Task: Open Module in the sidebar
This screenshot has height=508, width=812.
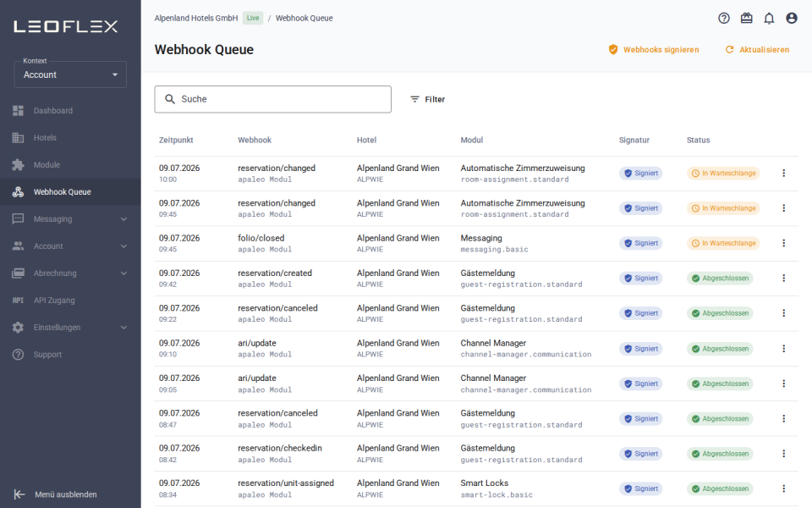Action: pos(70,165)
